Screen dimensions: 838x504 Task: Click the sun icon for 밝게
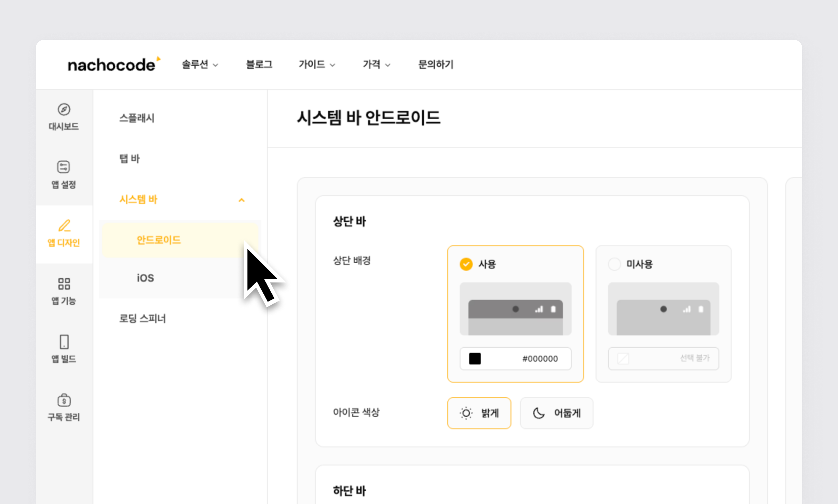pos(466,413)
